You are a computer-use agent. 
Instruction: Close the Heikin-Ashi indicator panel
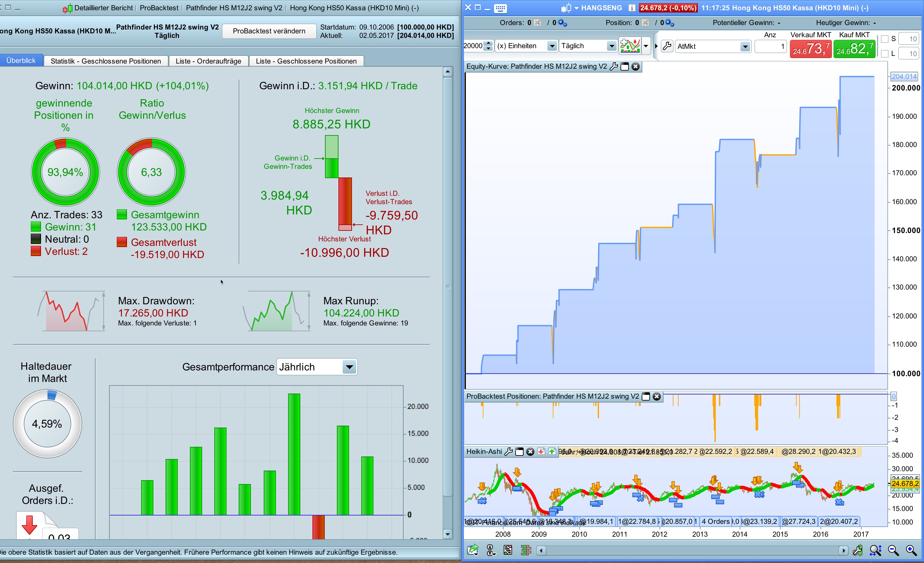(530, 452)
